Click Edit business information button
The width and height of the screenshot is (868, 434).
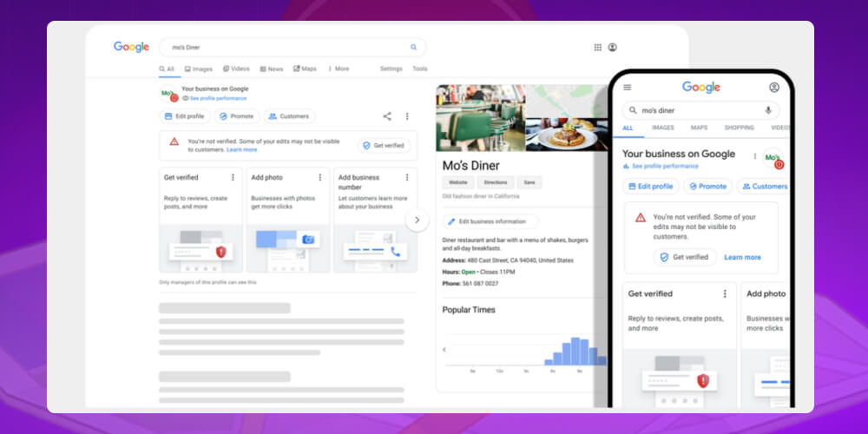click(490, 221)
